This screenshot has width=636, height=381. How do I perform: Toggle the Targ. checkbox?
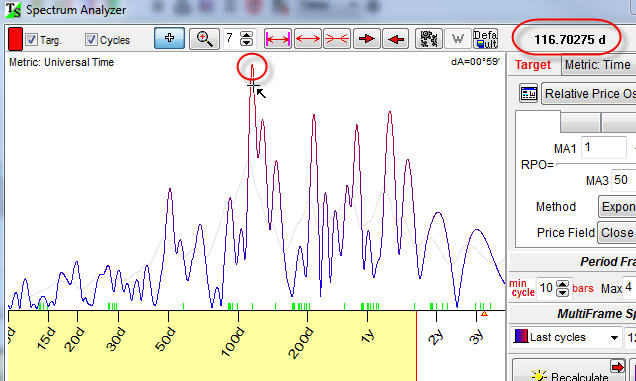tap(32, 40)
